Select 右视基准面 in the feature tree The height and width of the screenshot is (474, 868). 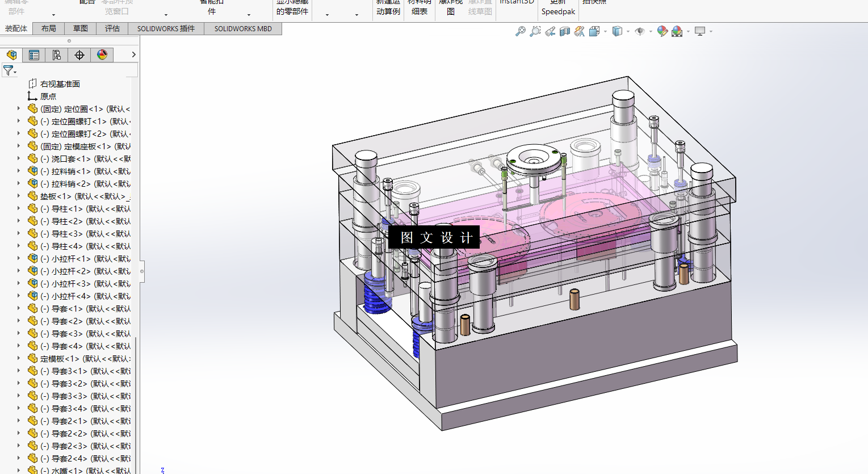[x=60, y=83]
